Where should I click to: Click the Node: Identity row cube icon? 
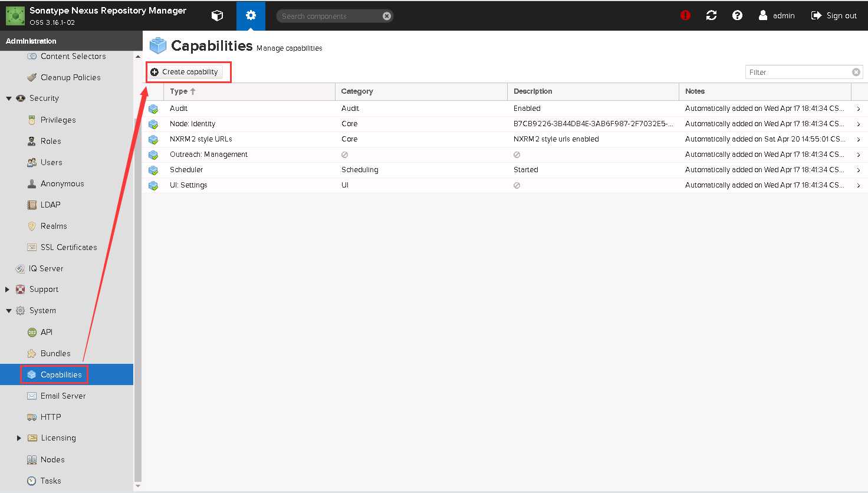coord(153,124)
